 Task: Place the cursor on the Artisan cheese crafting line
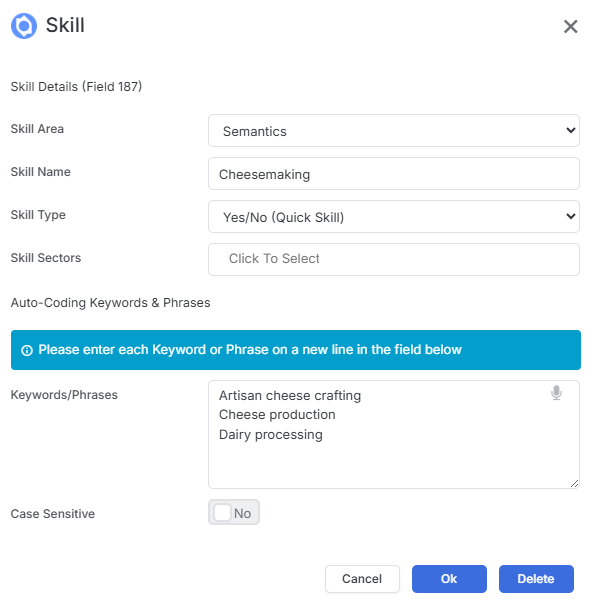tap(290, 395)
